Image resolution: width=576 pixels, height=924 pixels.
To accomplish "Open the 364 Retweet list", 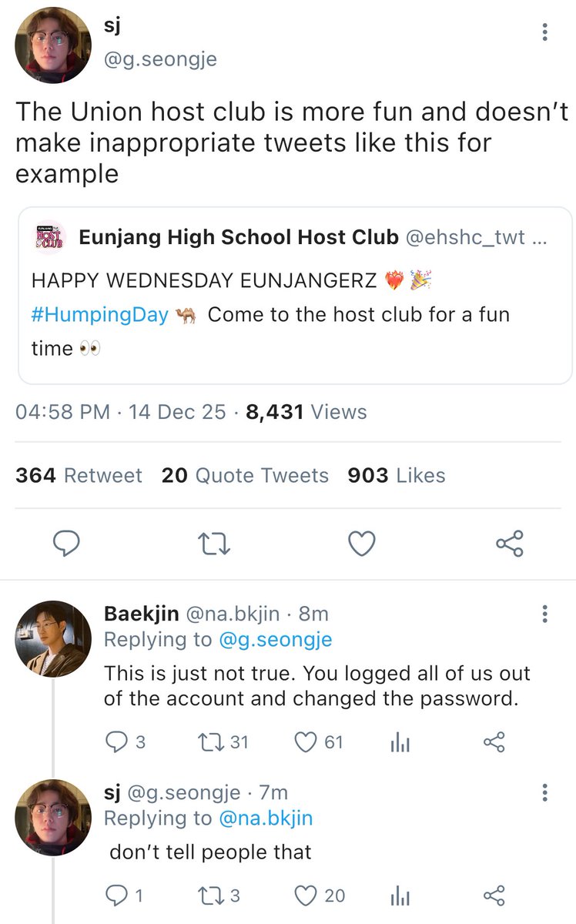I will click(x=79, y=476).
